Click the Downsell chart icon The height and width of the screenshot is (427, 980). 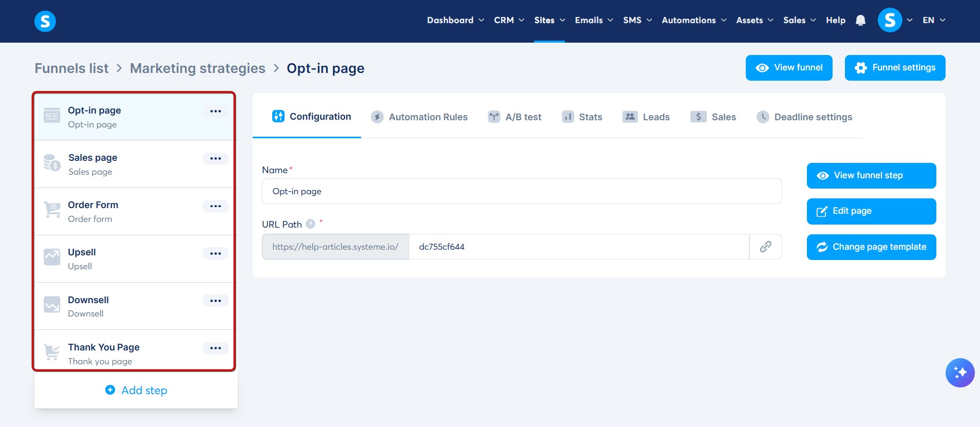pyautogui.click(x=52, y=304)
